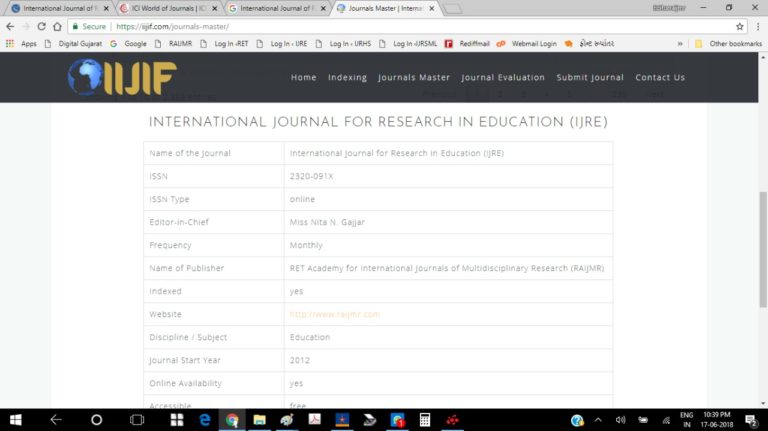Open Task View on the taskbar
The height and width of the screenshot is (431, 768).
tap(137, 420)
